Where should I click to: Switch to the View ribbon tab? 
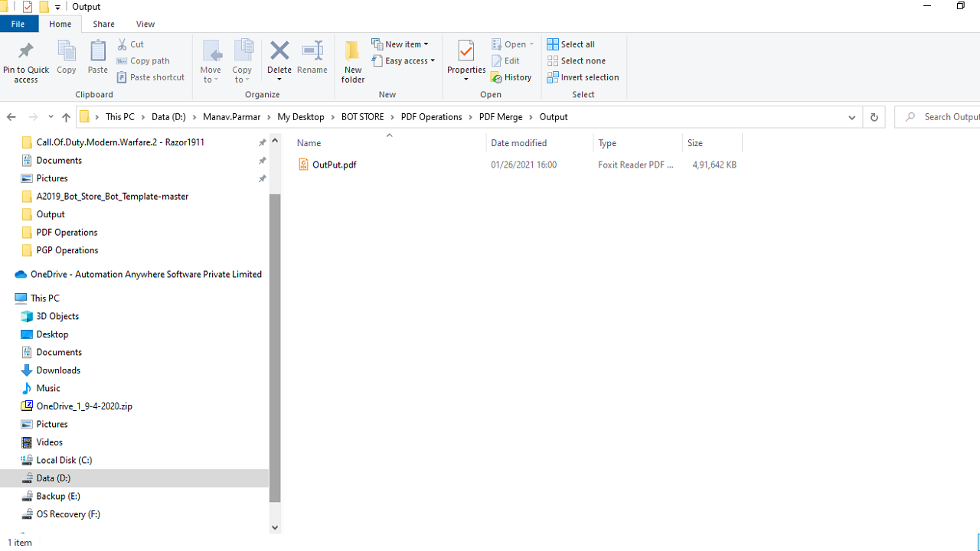[x=145, y=24]
